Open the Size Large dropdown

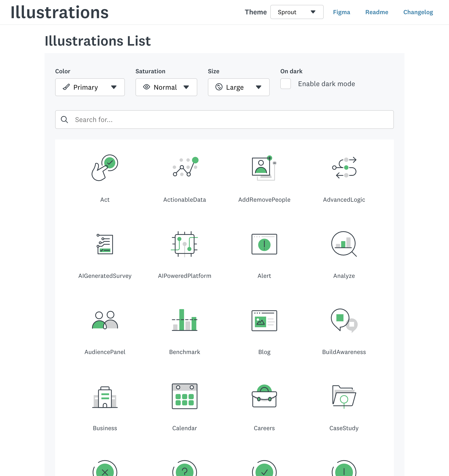click(238, 87)
